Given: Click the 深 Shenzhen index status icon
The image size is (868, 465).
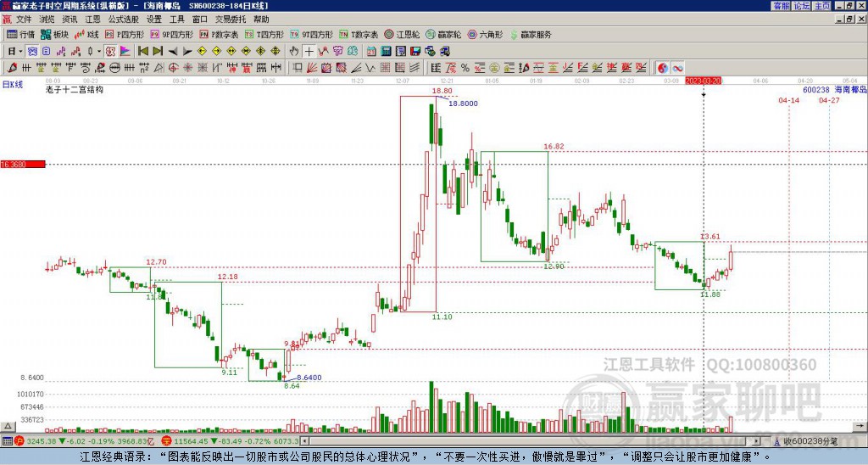Looking at the screenshot, I should tap(165, 441).
